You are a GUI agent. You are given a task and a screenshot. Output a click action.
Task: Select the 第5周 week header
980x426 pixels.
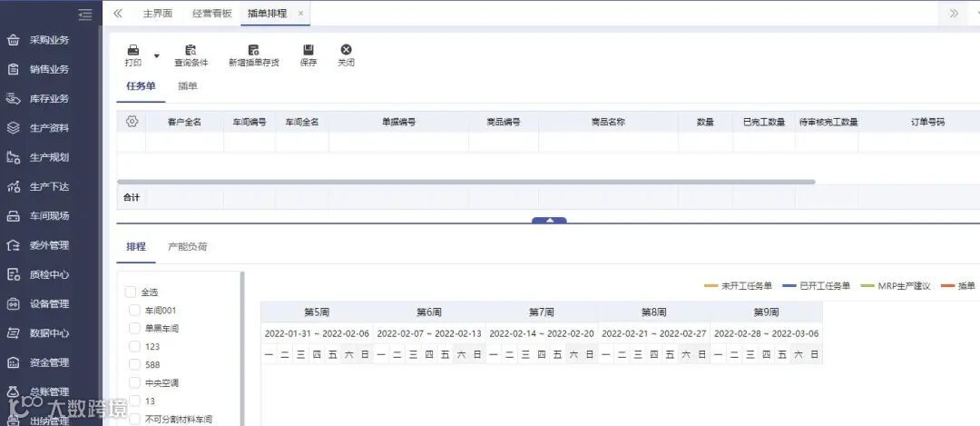click(x=317, y=312)
